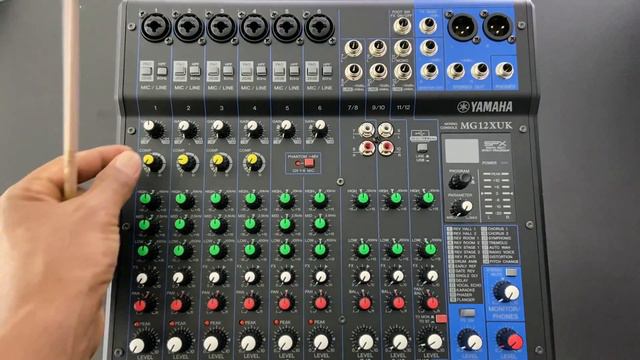The width and height of the screenshot is (640, 360).
Task: Toggle the channel 5 HPF 80Hz switch
Action: point(294,71)
